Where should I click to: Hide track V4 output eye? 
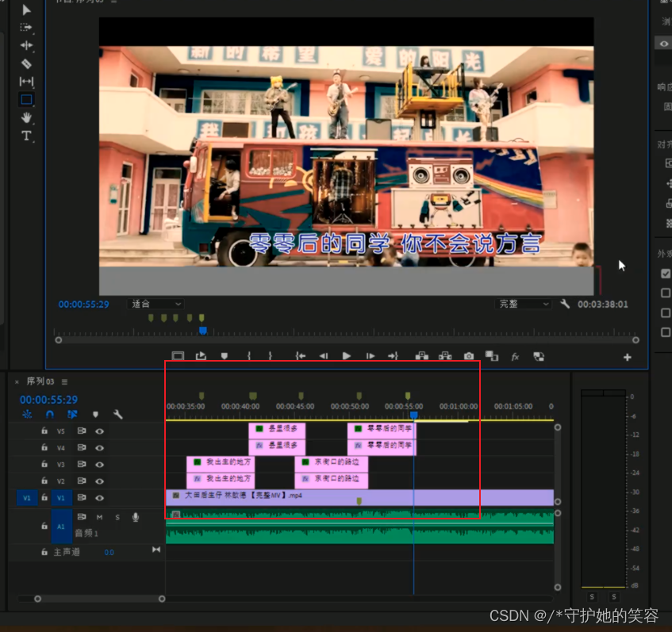point(99,448)
